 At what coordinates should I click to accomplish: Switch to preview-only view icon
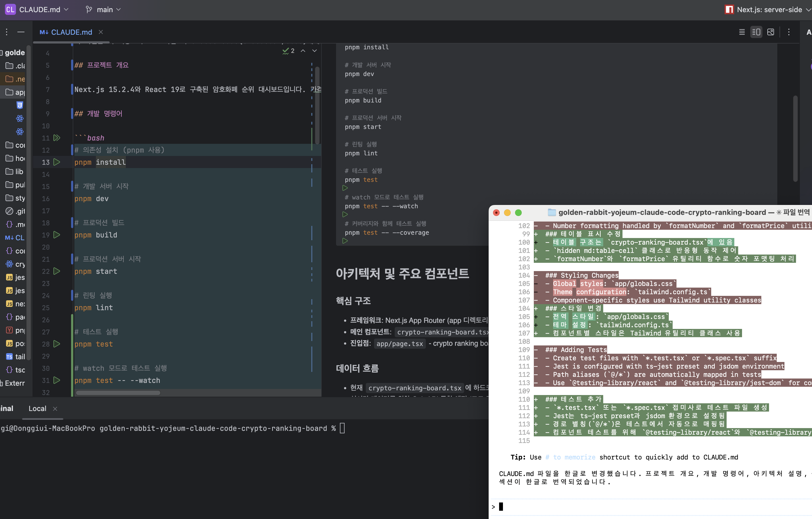[770, 32]
